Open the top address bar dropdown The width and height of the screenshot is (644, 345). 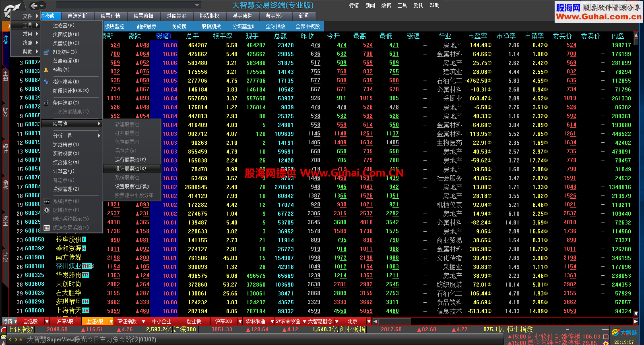click(197, 5)
